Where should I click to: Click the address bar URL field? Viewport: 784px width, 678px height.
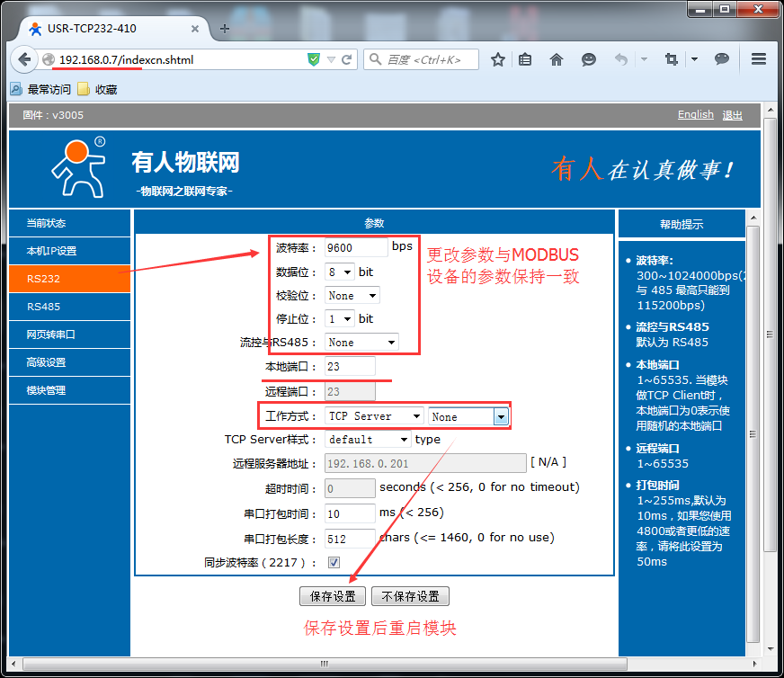[180, 60]
